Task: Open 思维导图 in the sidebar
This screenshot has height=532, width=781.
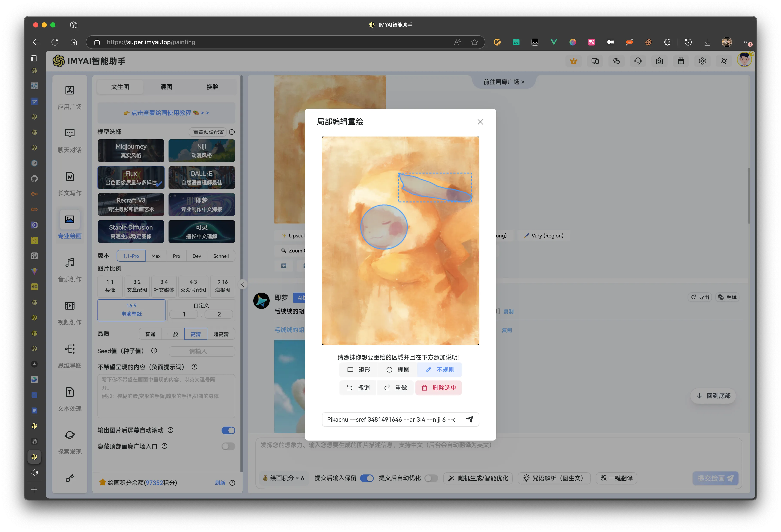Action: click(x=70, y=356)
